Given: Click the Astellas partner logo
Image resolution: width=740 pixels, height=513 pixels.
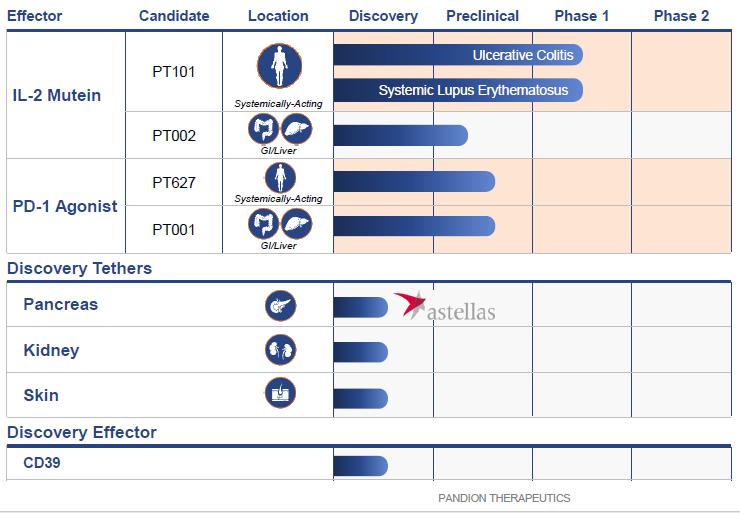Looking at the screenshot, I should click(445, 308).
